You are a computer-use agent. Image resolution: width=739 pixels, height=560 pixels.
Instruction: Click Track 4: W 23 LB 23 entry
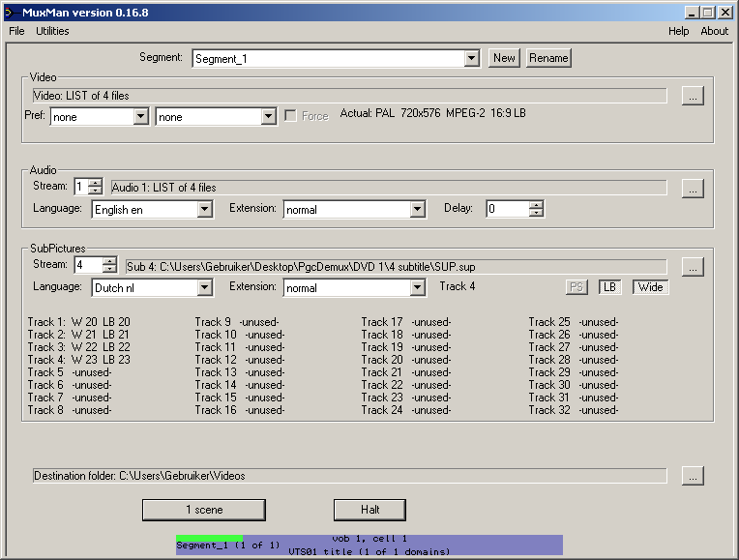click(78, 360)
